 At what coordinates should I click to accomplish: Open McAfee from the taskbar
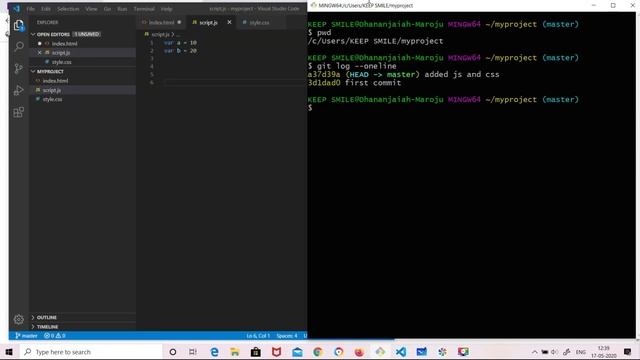point(276,352)
